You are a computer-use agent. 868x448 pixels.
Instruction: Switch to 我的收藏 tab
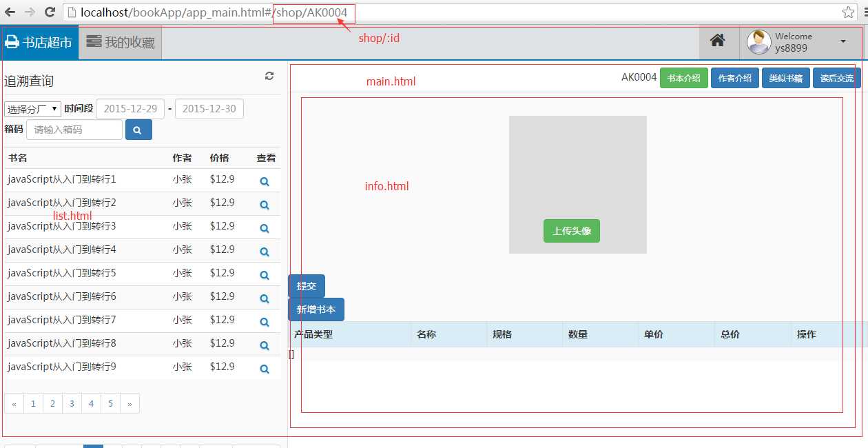pos(121,42)
